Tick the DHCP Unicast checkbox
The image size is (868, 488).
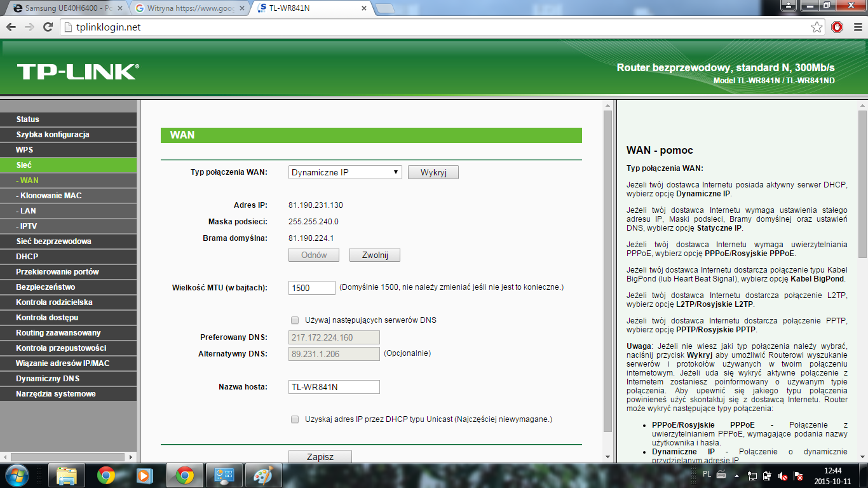tap(295, 419)
